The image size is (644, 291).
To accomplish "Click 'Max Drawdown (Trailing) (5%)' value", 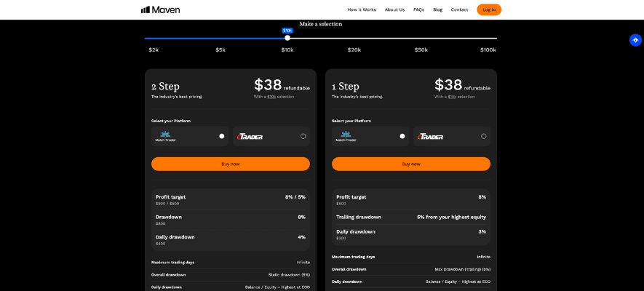I will [x=463, y=269].
